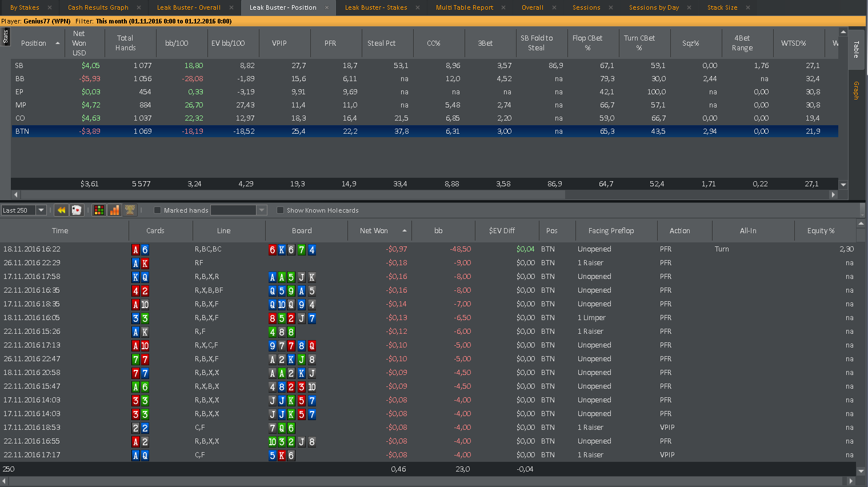Screen dimensions: 868x487
Task: Select the SB position row
Action: [x=425, y=66]
